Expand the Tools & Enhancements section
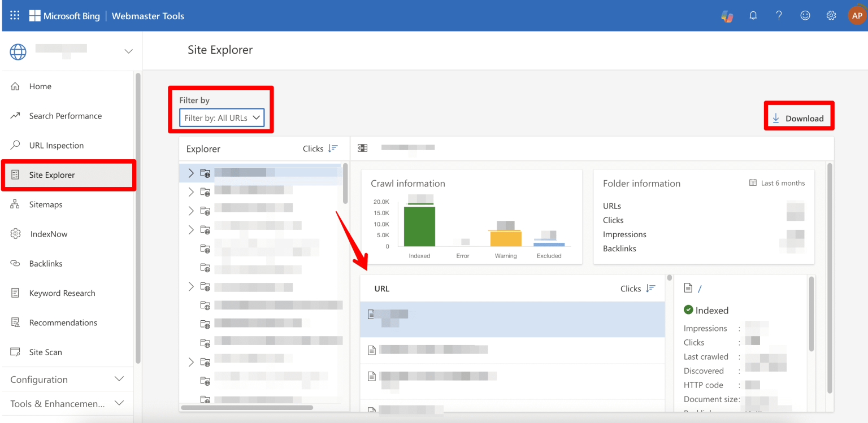This screenshot has height=423, width=868. pyautogui.click(x=119, y=403)
